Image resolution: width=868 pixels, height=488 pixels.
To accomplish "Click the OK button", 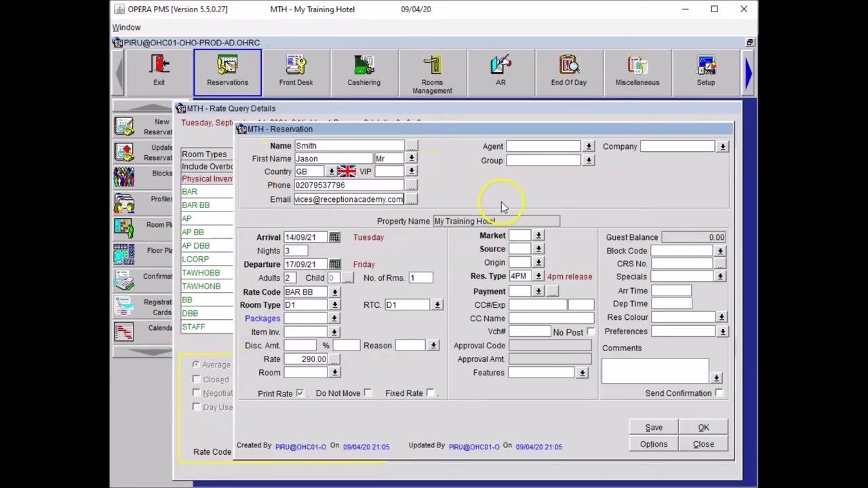I will tap(703, 428).
